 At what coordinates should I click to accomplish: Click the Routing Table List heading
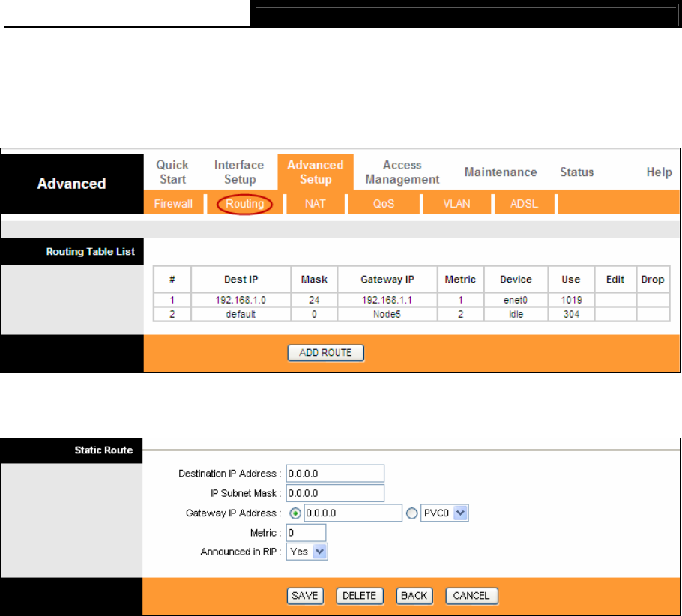coord(91,252)
